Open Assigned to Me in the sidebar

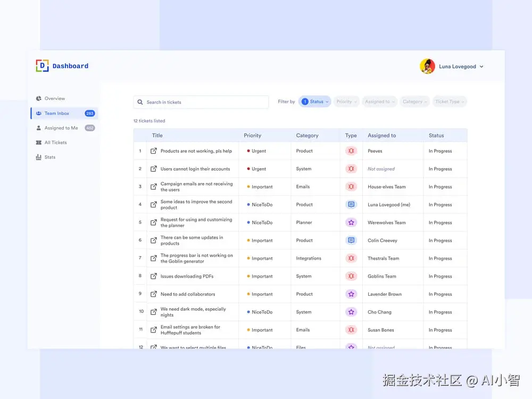pos(61,128)
